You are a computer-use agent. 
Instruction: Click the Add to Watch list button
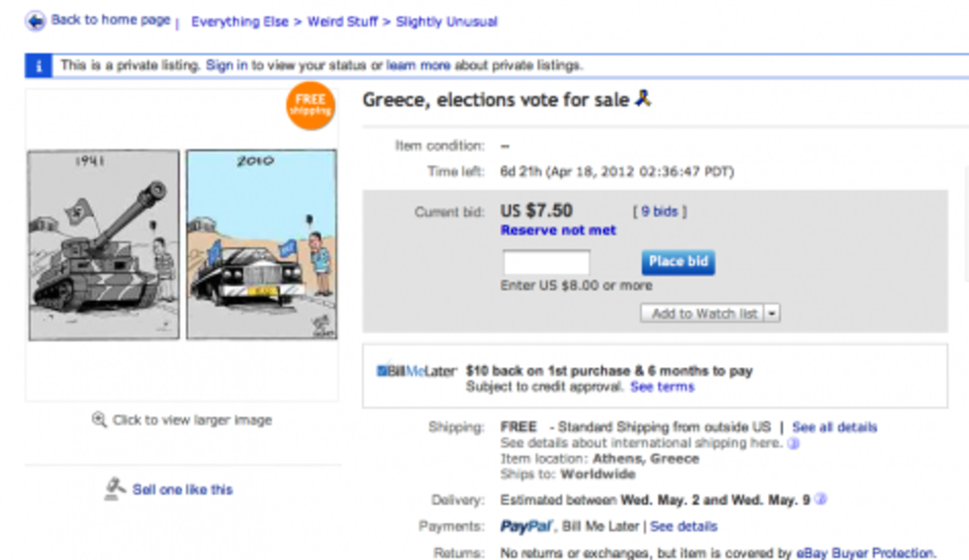(703, 313)
